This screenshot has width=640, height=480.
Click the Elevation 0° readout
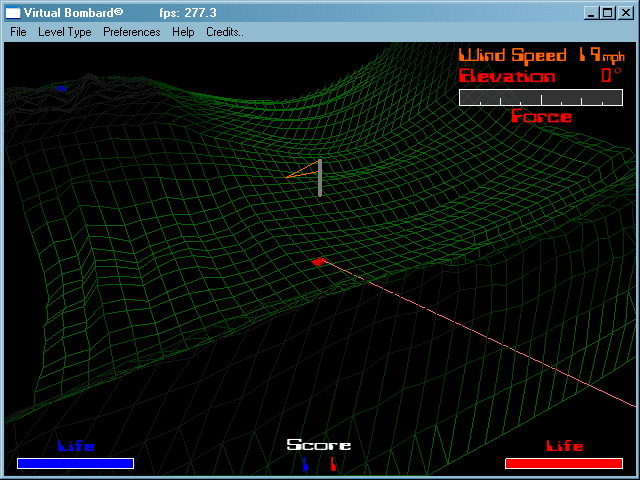click(540, 76)
